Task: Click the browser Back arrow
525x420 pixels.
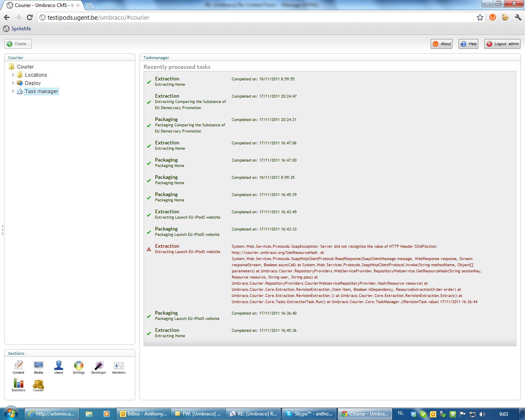Action: [x=7, y=17]
